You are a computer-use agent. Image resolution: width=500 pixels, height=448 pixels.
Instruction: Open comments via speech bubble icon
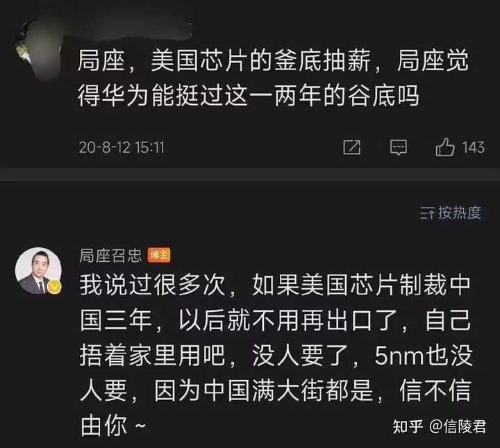(399, 148)
